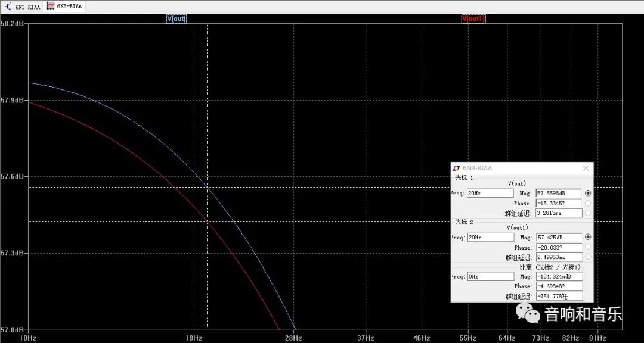Click cursor 2 Freq field under V(out1)
The width and height of the screenshot is (644, 343).
coord(490,238)
